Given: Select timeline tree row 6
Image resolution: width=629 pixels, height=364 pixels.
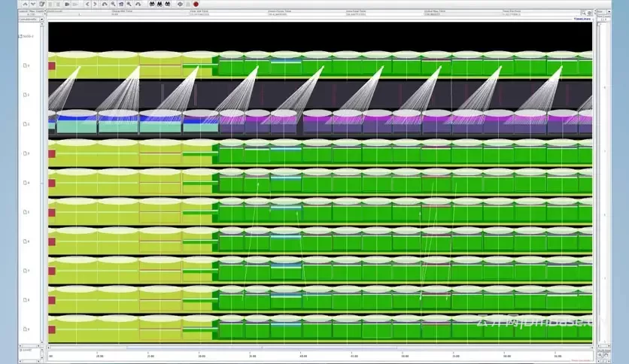Looking at the screenshot, I should click(26, 241).
